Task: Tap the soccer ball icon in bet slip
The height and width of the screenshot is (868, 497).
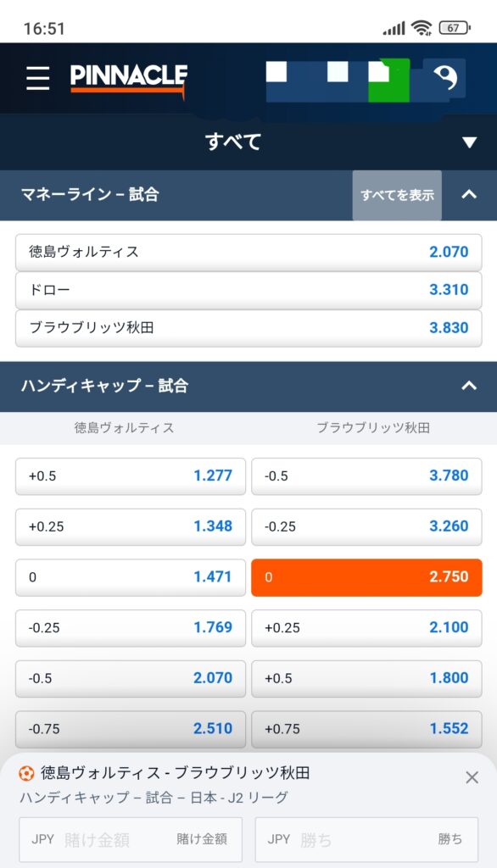Action: coord(26,773)
